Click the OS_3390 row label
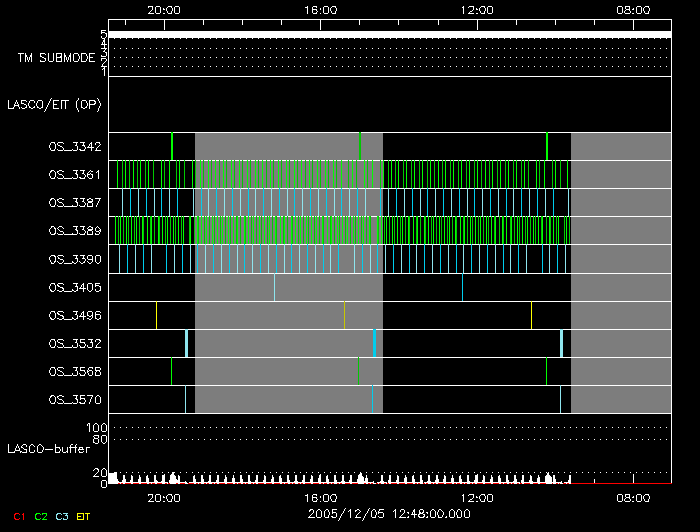The width and height of the screenshot is (700, 532). pyautogui.click(x=75, y=259)
